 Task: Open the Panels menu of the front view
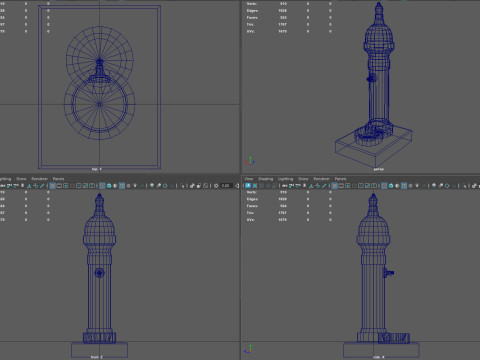(x=58, y=179)
